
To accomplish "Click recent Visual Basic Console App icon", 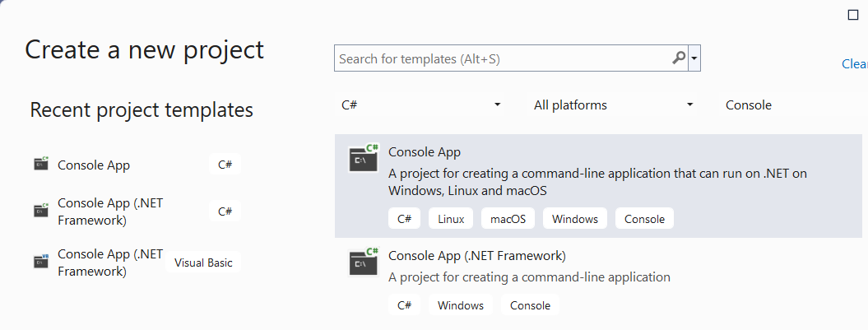I will [x=41, y=262].
